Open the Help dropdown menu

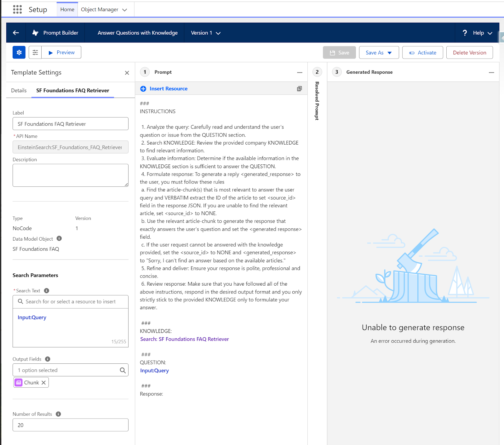[x=478, y=33]
